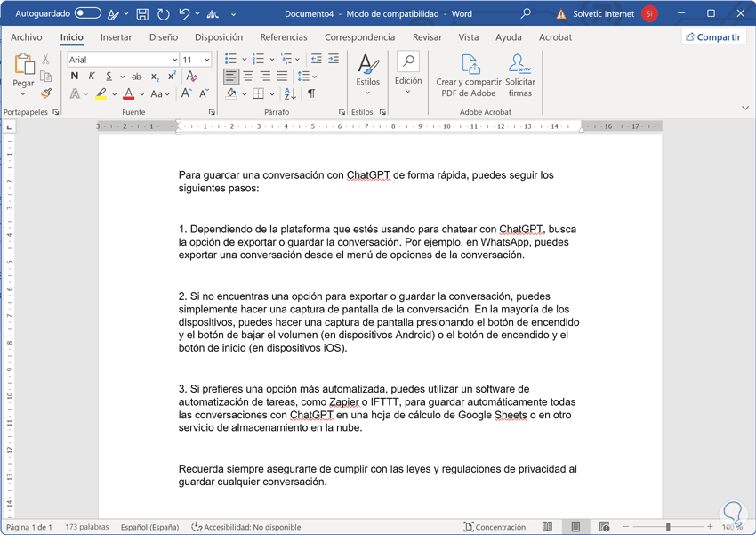
Task: Apply red font color
Action: [129, 93]
